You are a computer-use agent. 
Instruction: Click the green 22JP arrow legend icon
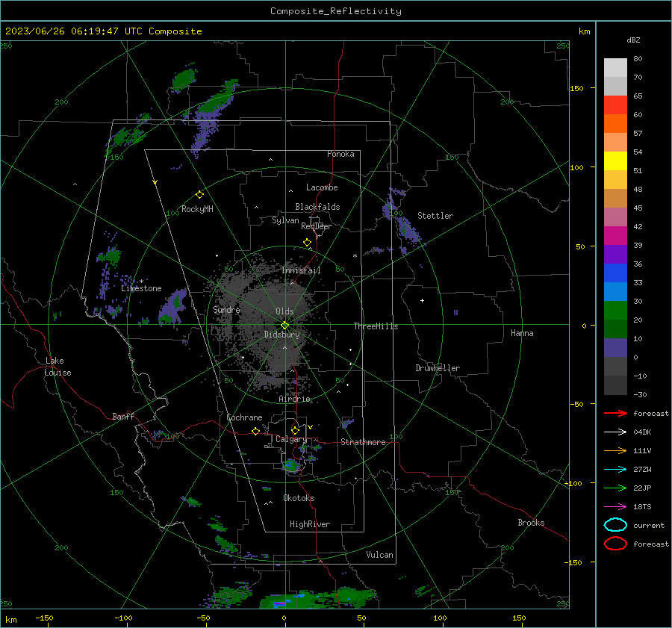615,488
